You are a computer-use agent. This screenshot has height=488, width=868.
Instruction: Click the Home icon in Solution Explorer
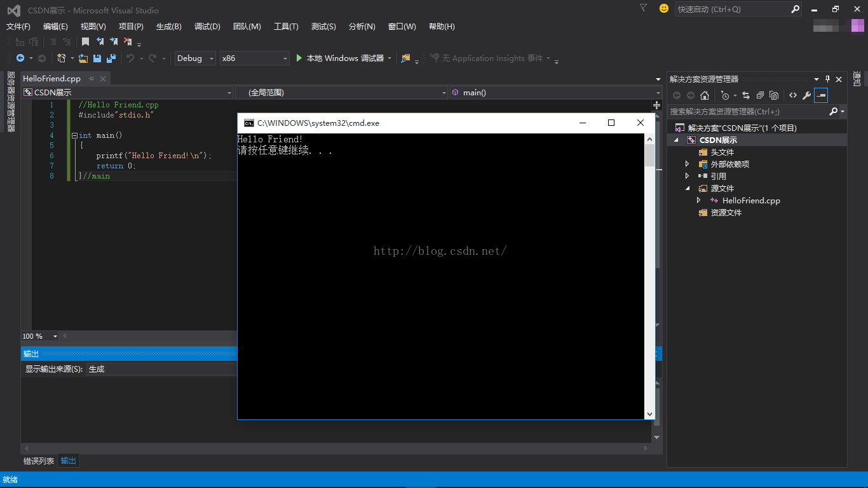[x=705, y=95]
